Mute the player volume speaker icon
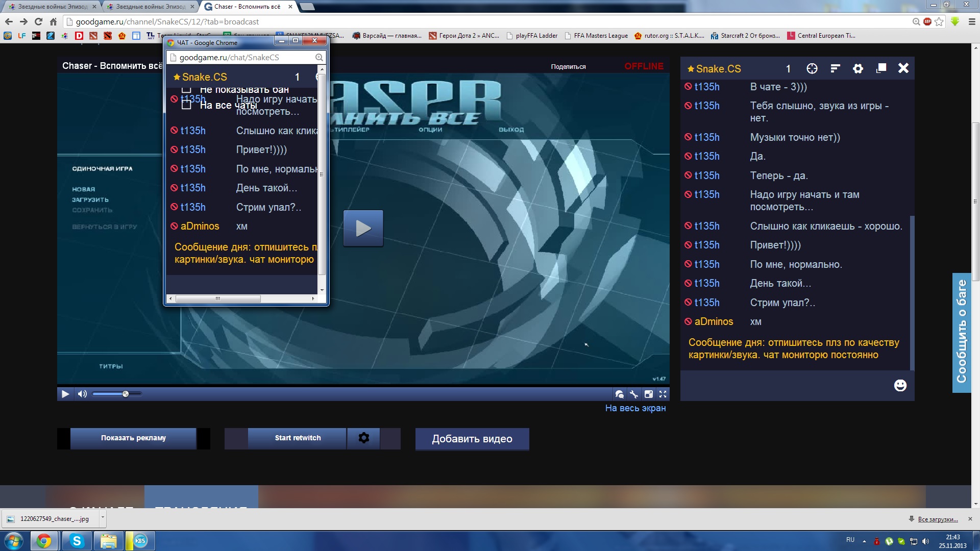 (x=82, y=394)
